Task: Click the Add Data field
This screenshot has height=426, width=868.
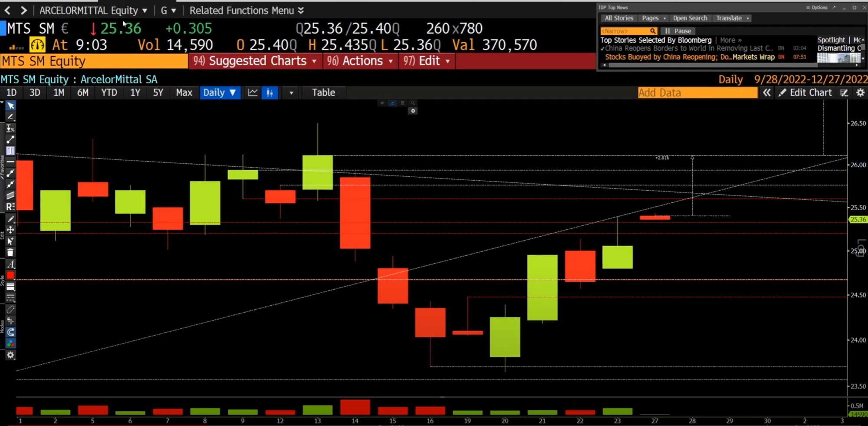Action: 697,92
